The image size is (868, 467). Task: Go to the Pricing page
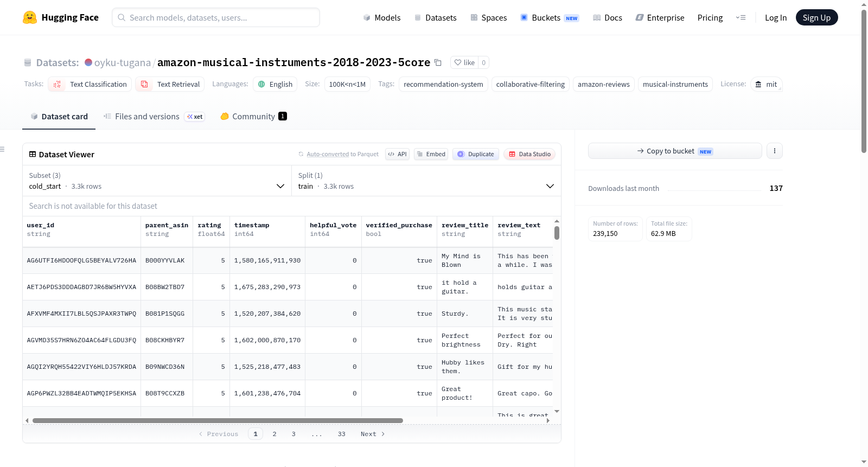[x=710, y=17]
